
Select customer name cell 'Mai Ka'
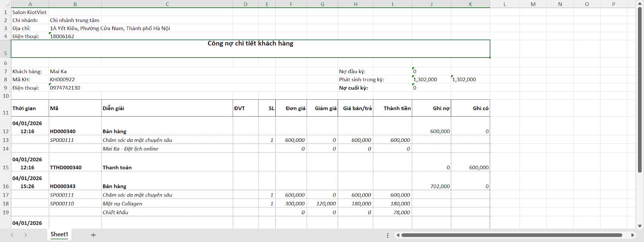(75, 72)
